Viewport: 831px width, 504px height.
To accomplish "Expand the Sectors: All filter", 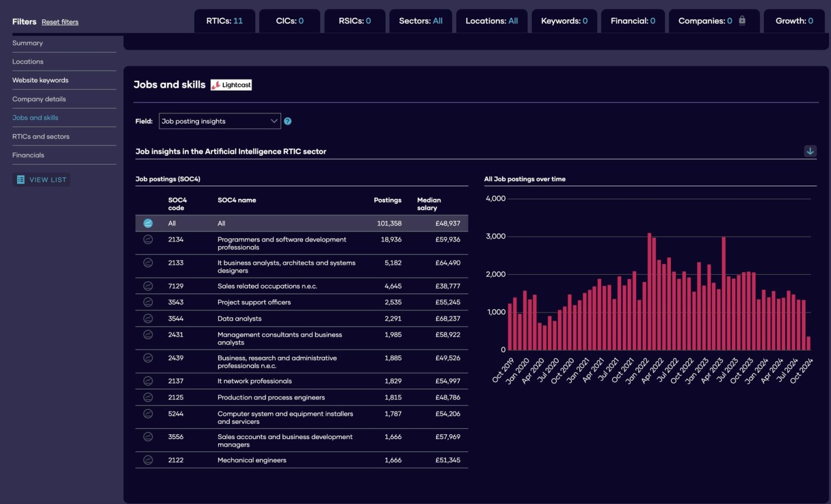I will point(420,21).
